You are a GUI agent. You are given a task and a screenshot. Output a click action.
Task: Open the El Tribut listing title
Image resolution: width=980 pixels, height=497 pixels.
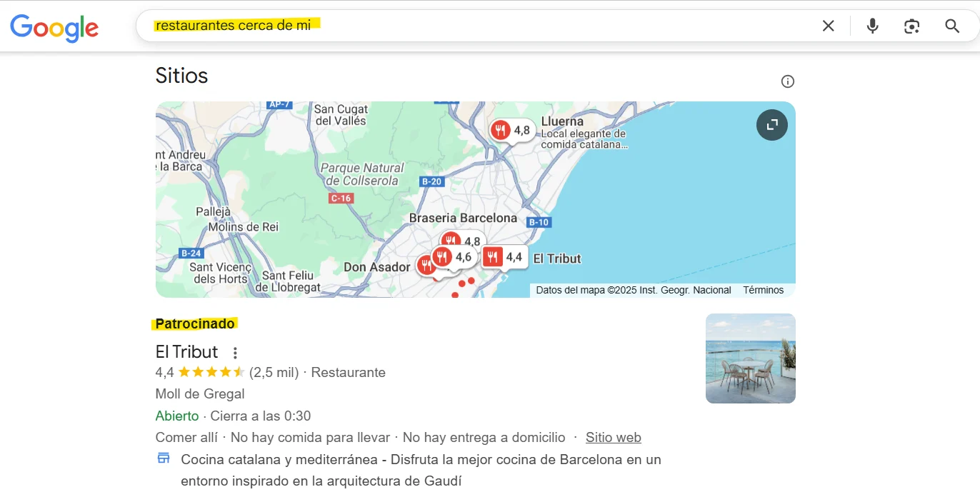[x=187, y=352]
